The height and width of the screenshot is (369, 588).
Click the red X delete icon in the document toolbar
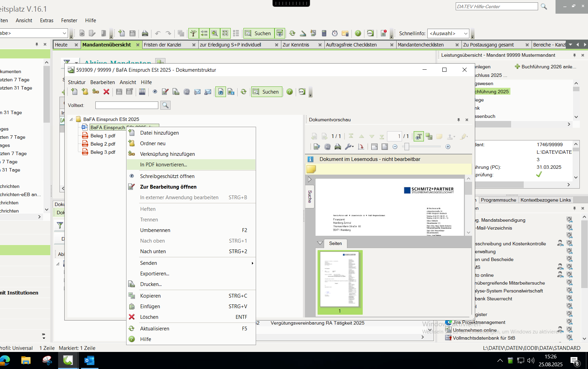coord(106,92)
